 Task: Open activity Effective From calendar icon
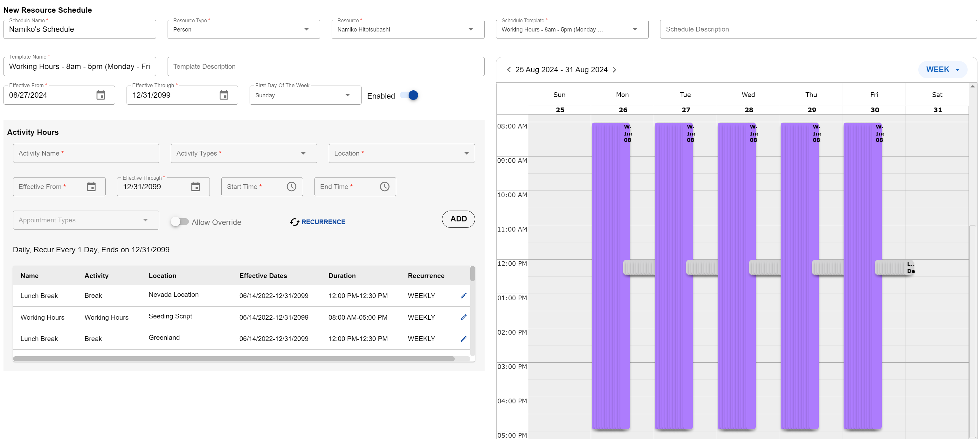tap(91, 186)
